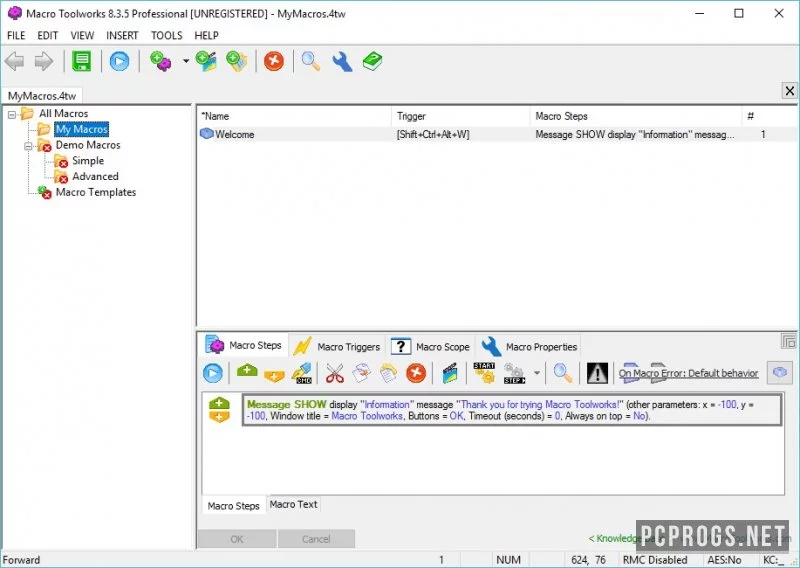Open the TOOLS menu
Image resolution: width=800 pixels, height=568 pixels.
pyautogui.click(x=166, y=35)
